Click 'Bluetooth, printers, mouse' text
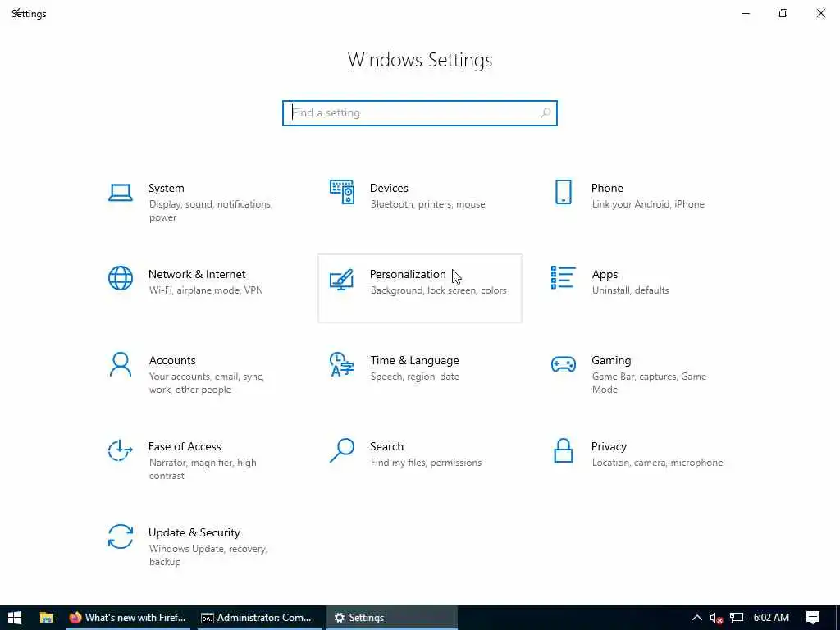Image resolution: width=840 pixels, height=630 pixels. click(x=427, y=204)
